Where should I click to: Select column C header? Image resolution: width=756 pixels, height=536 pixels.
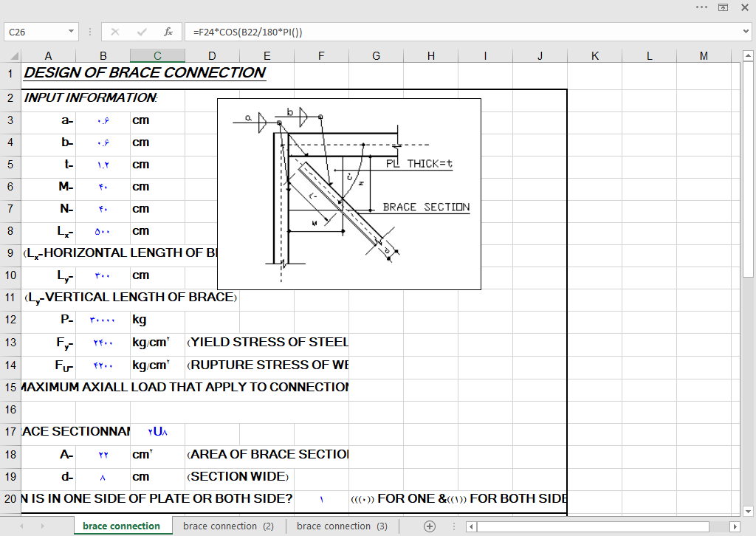tap(157, 56)
